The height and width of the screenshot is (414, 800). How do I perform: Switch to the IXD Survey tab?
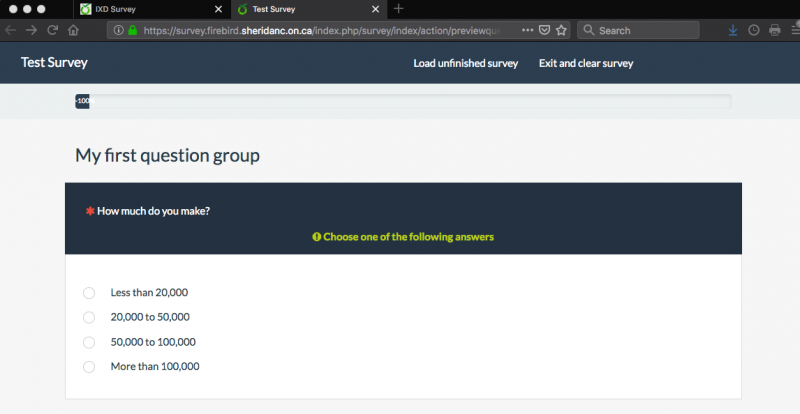pyautogui.click(x=150, y=9)
